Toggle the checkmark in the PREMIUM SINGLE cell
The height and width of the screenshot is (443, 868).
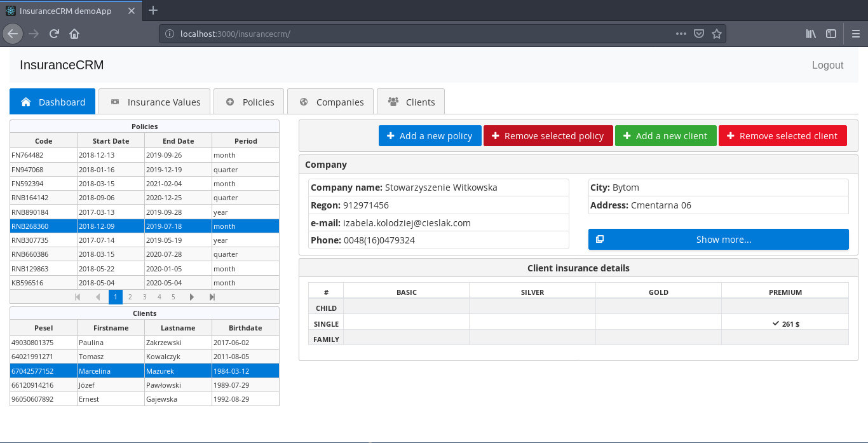point(776,324)
